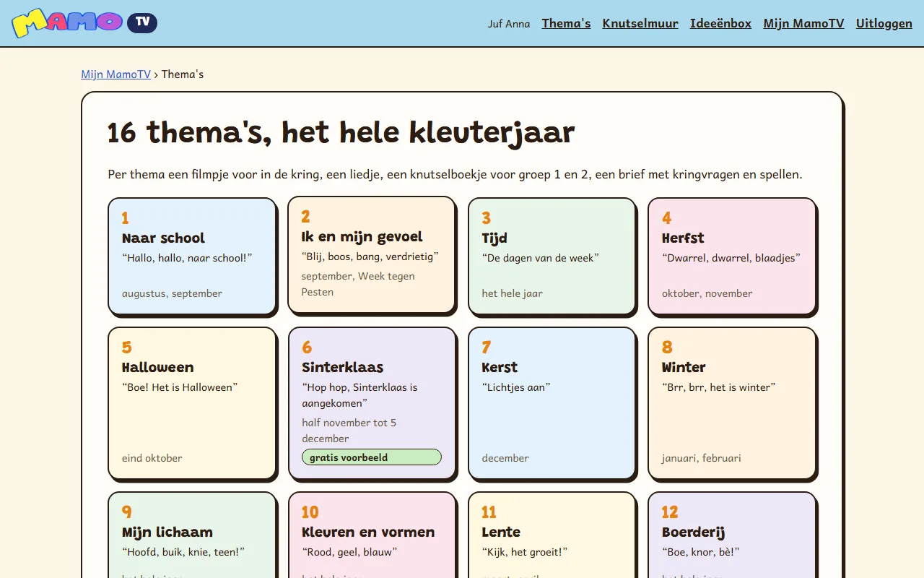Screen dimensions: 924x578
Task: Click the period text "januari, februari"
Action: pyautogui.click(x=702, y=458)
